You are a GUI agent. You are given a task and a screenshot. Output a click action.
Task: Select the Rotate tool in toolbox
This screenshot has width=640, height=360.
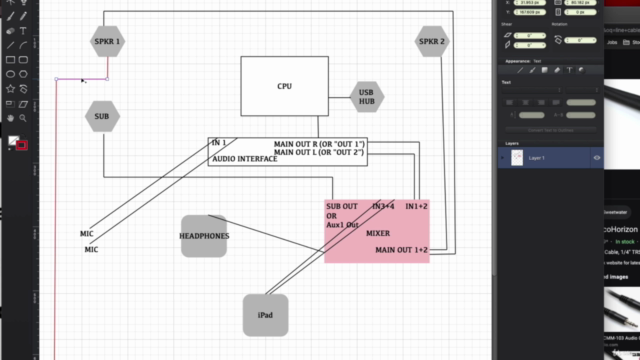(23, 89)
